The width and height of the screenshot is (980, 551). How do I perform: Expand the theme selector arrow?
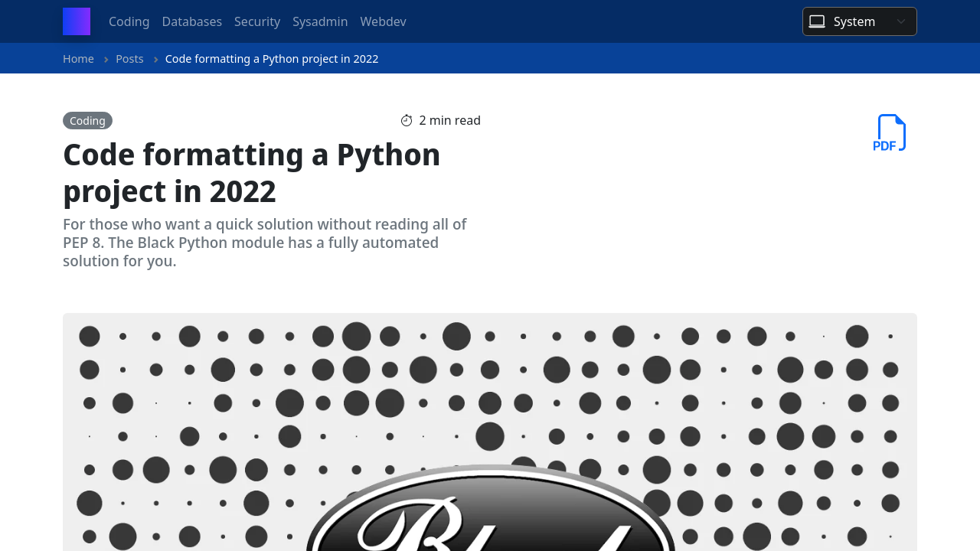(x=901, y=21)
